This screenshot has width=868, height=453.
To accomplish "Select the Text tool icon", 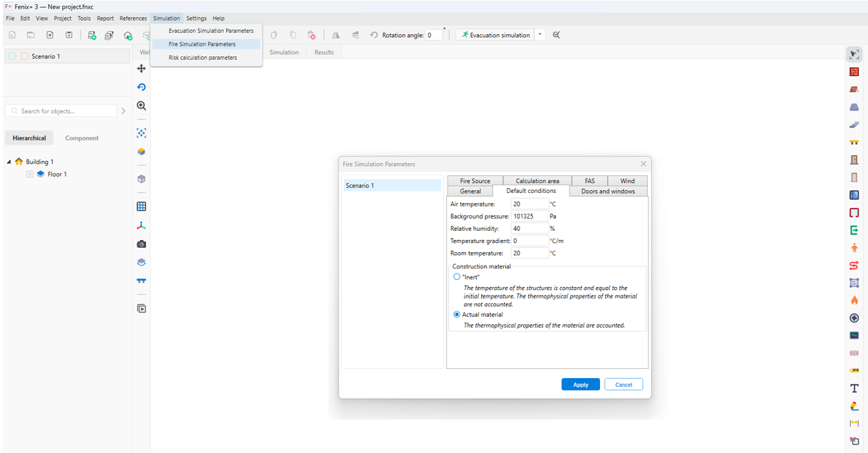I will click(x=854, y=388).
